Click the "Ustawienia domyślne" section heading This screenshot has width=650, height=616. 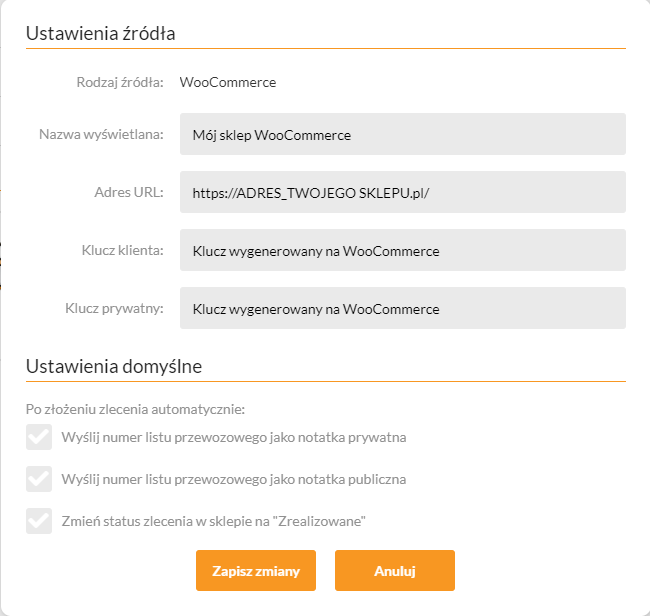[x=114, y=366]
